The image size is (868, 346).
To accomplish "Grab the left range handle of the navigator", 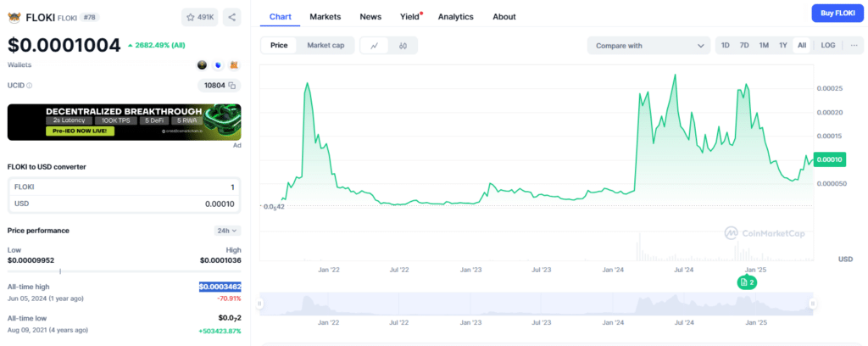I will point(259,304).
